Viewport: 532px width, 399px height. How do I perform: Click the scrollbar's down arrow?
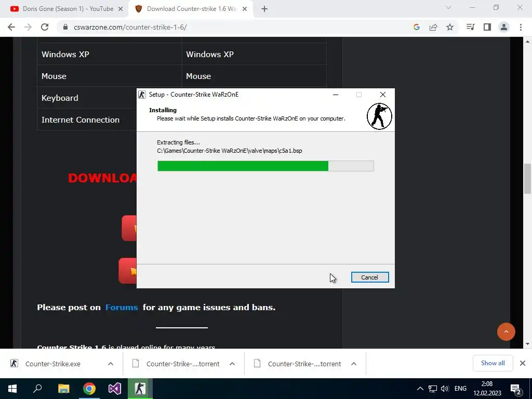527,344
